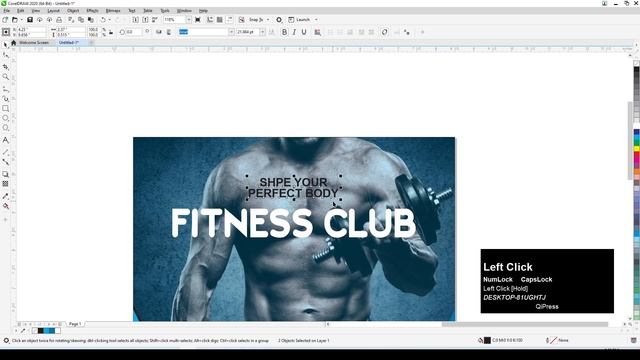Click the mirror horizontally button
640x360 pixels.
coord(159,32)
